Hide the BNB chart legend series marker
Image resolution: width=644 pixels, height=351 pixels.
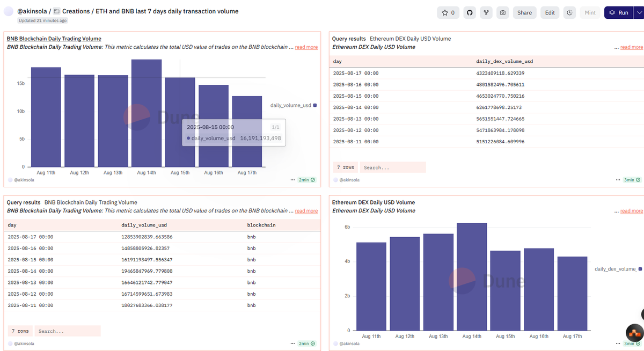[316, 106]
